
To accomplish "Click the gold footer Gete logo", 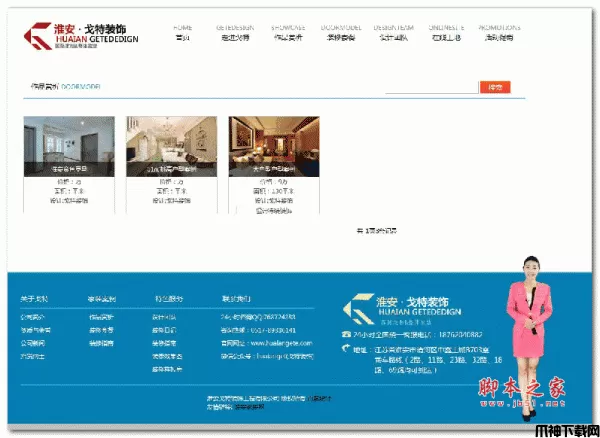I will [x=402, y=309].
